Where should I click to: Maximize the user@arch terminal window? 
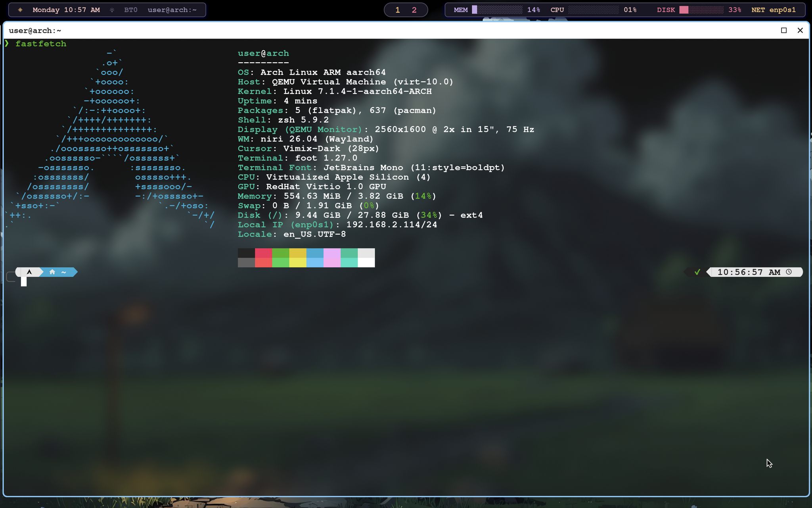pyautogui.click(x=784, y=31)
